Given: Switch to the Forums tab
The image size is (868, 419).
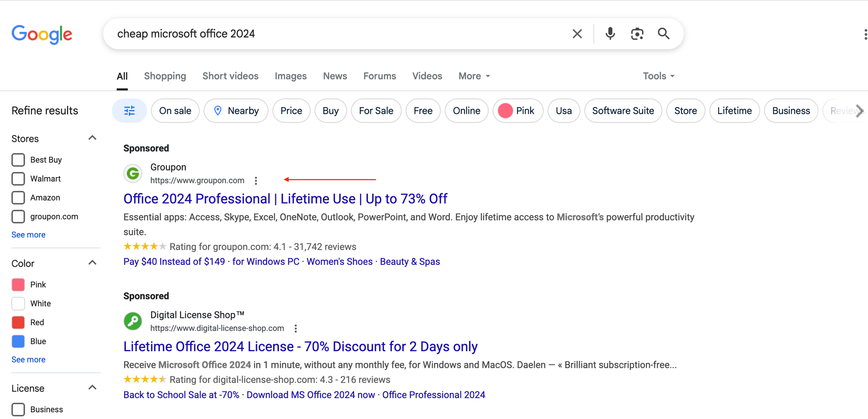Looking at the screenshot, I should [x=380, y=76].
